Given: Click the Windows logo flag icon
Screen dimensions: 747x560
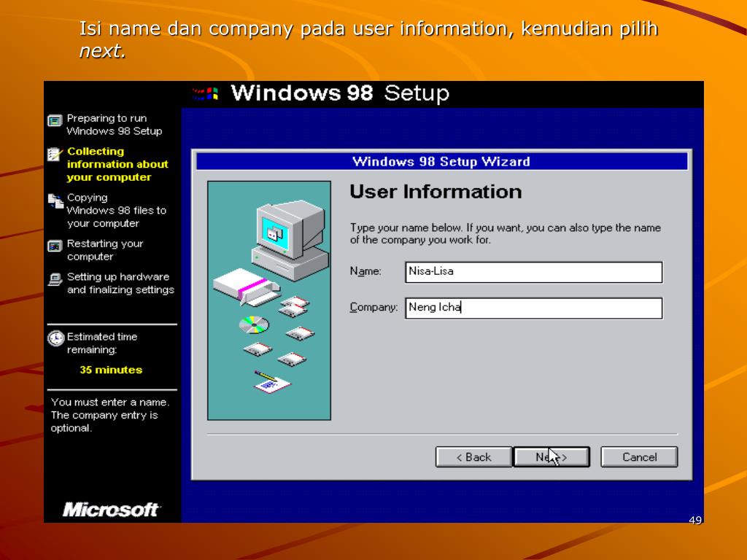Looking at the screenshot, I should point(205,93).
